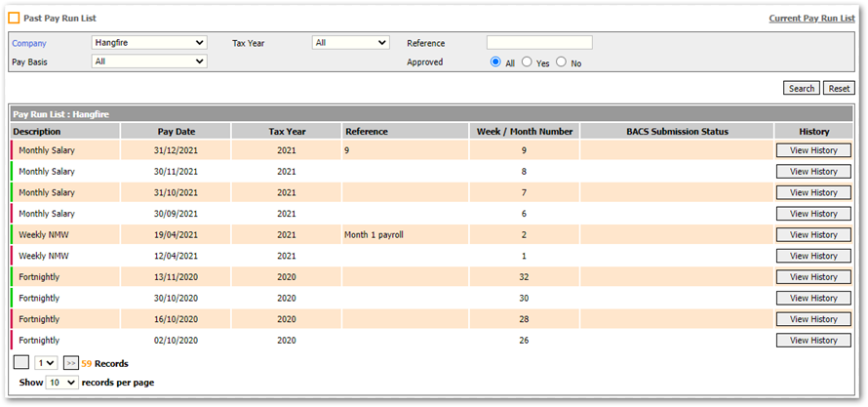
Task: Change the records per page dropdown
Action: pyautogui.click(x=61, y=383)
